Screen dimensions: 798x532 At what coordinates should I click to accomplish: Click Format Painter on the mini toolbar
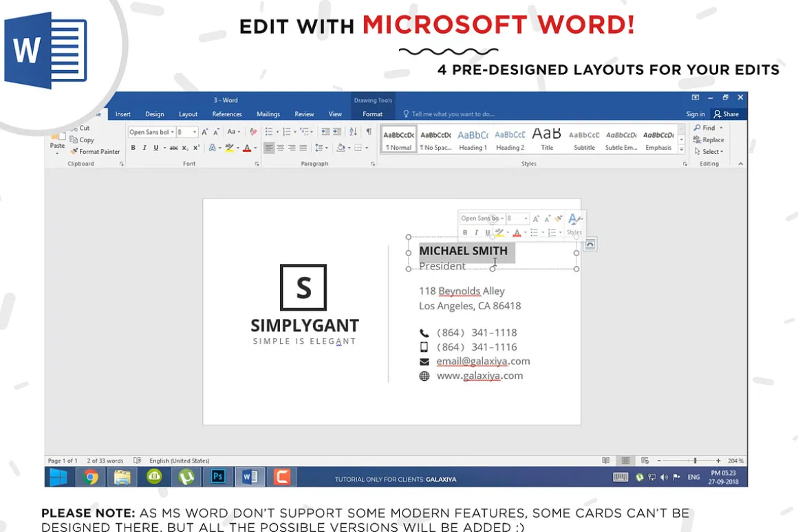tap(559, 219)
